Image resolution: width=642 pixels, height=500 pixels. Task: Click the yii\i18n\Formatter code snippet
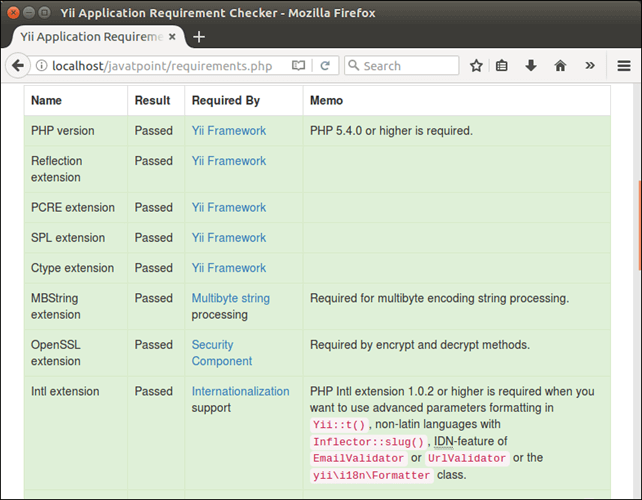click(371, 476)
